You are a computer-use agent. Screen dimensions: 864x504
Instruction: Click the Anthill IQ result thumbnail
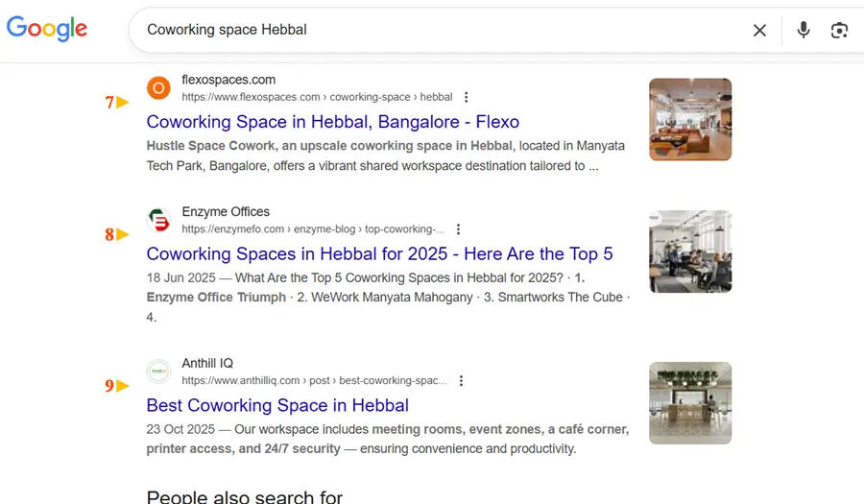pos(689,402)
